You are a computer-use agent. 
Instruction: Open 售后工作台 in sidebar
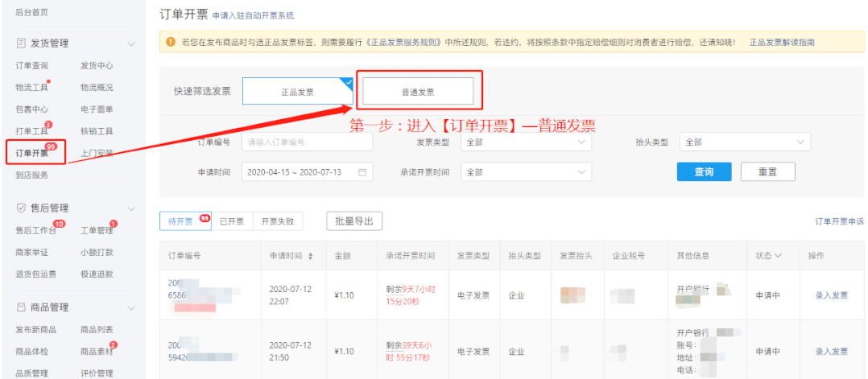36,230
